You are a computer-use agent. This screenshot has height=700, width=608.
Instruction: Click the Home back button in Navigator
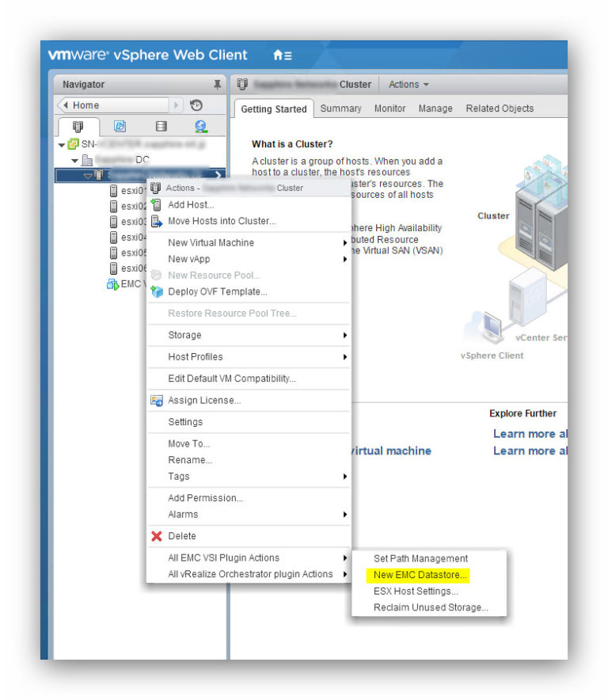pos(114,105)
